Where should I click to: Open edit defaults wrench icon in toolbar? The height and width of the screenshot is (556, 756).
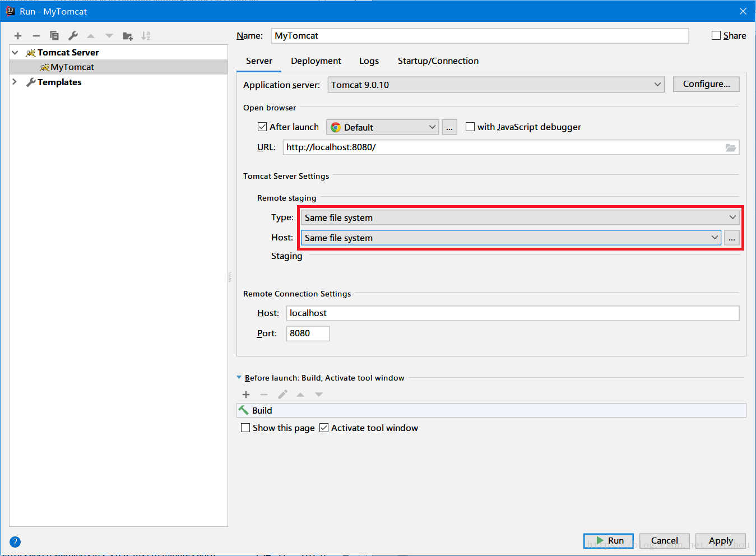(73, 36)
